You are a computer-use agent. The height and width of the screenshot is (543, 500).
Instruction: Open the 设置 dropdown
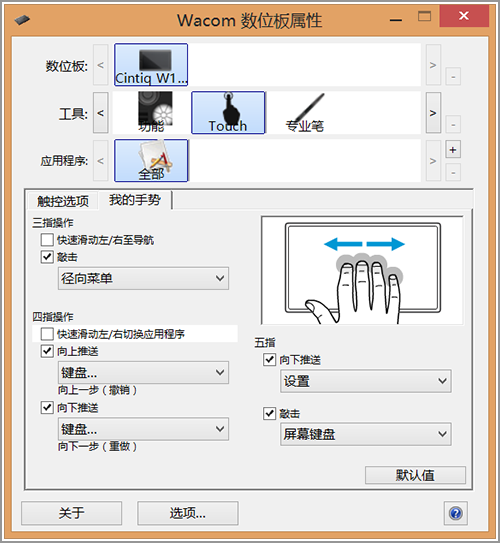click(366, 381)
